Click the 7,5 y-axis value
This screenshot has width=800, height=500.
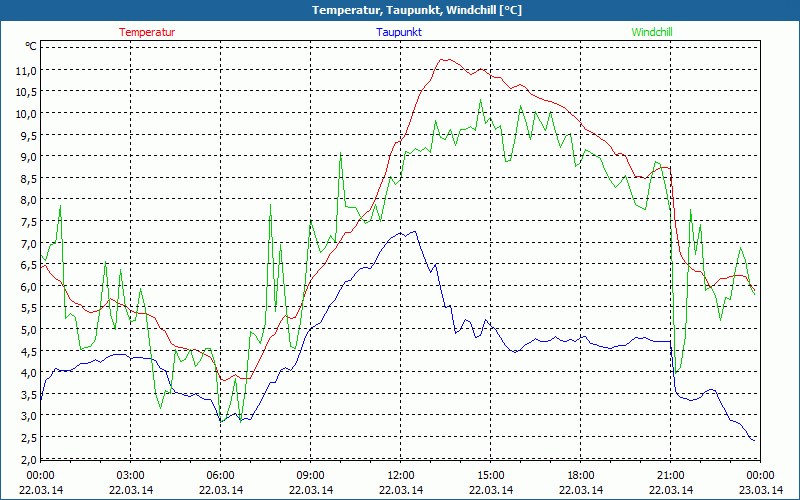[28, 221]
